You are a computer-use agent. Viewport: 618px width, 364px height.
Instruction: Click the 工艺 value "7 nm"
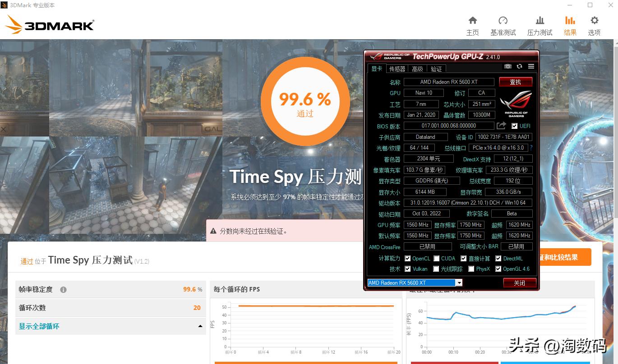(421, 104)
